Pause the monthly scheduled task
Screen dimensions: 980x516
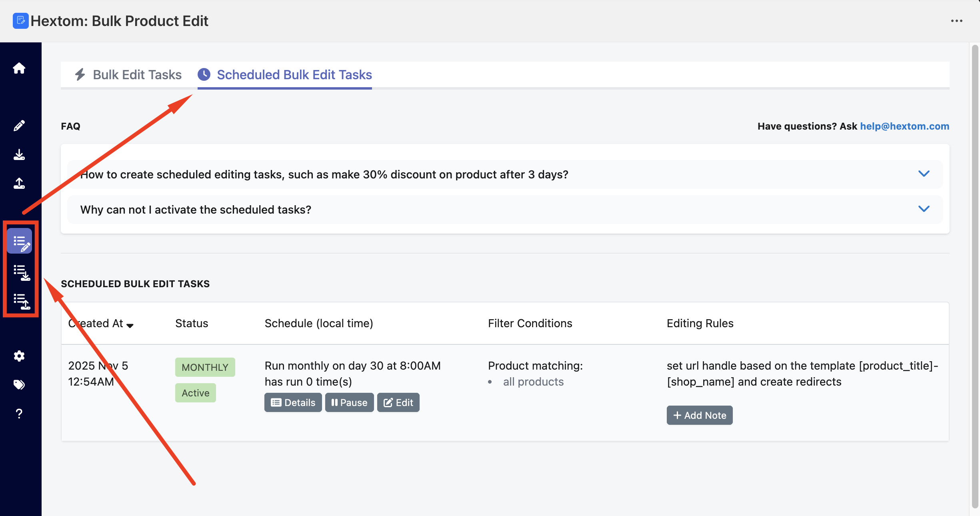click(x=349, y=402)
